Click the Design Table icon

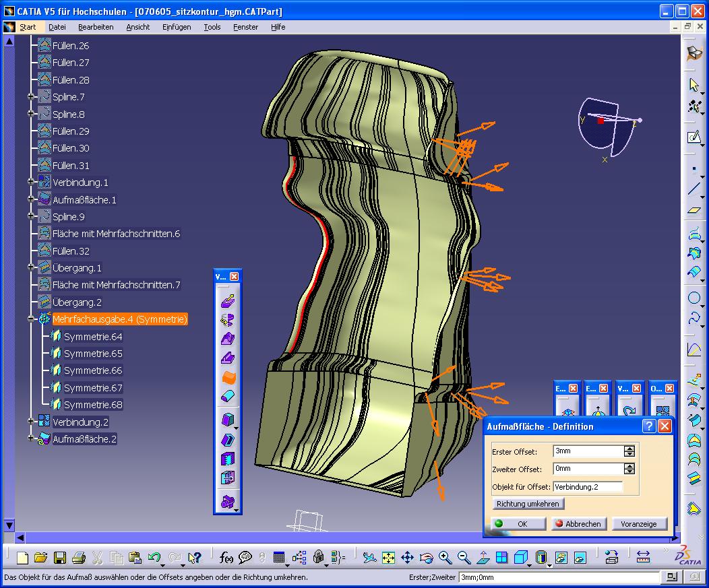(x=279, y=558)
